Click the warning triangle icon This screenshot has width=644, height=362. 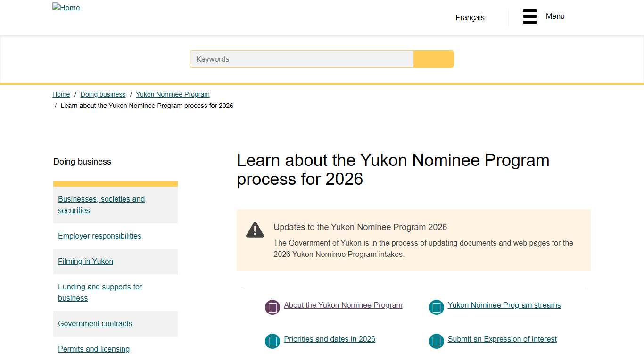coord(255,230)
